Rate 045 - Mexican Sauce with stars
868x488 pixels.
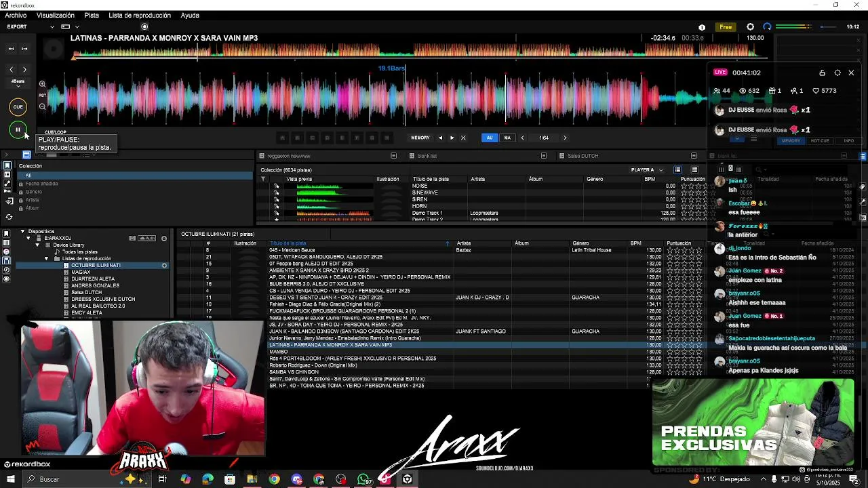[x=684, y=250]
